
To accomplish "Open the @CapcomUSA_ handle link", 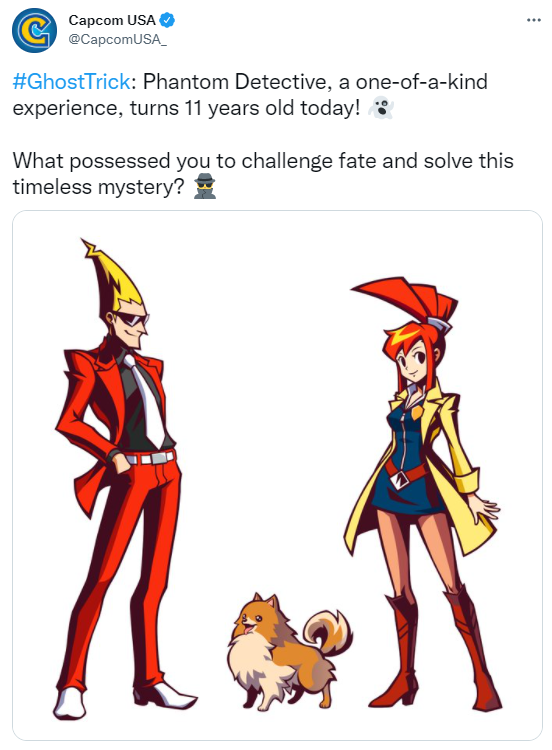I will point(118,39).
